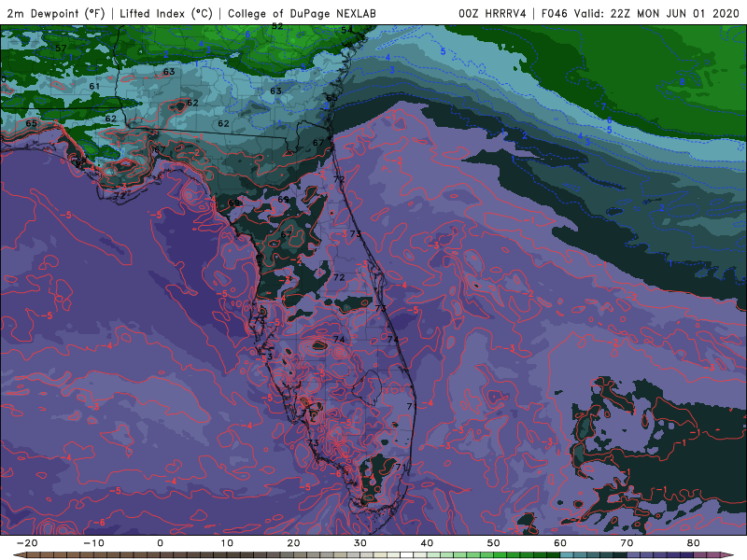Click the "61" dewpoint value on map
The image size is (747, 560).
pos(94,86)
